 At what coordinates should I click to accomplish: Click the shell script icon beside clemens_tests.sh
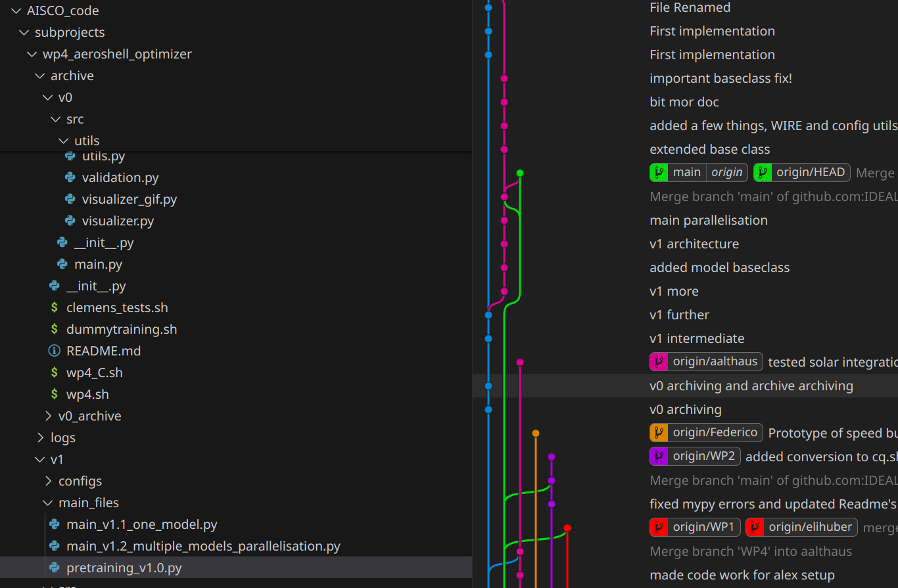pyautogui.click(x=54, y=307)
